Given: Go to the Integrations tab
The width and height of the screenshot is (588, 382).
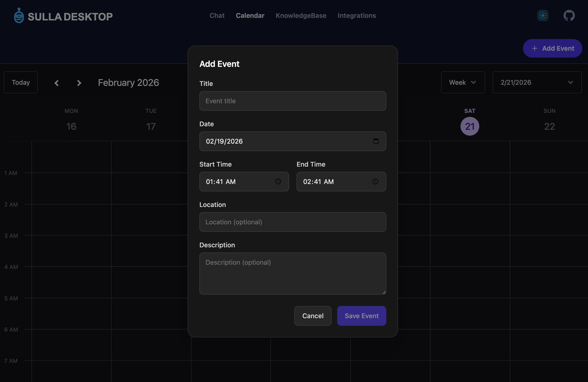Looking at the screenshot, I should [x=356, y=15].
